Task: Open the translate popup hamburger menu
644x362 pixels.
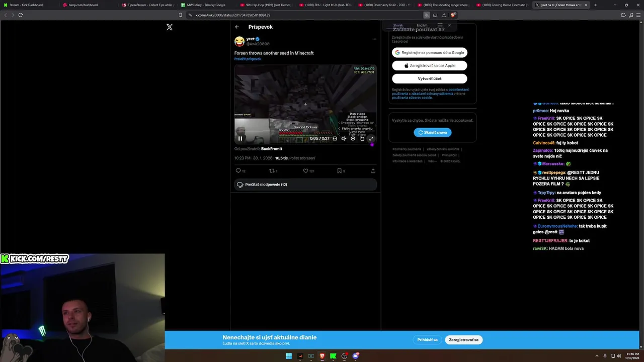Action: tap(440, 25)
